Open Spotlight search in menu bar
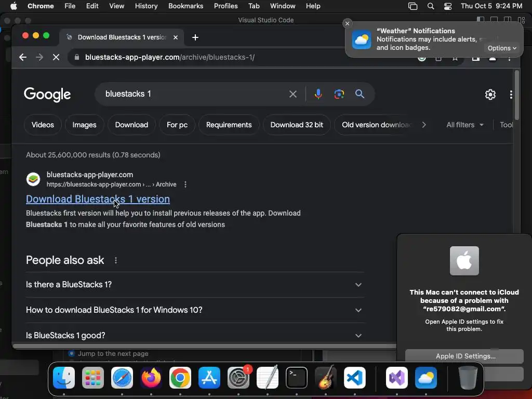This screenshot has height=399, width=532. (431, 6)
